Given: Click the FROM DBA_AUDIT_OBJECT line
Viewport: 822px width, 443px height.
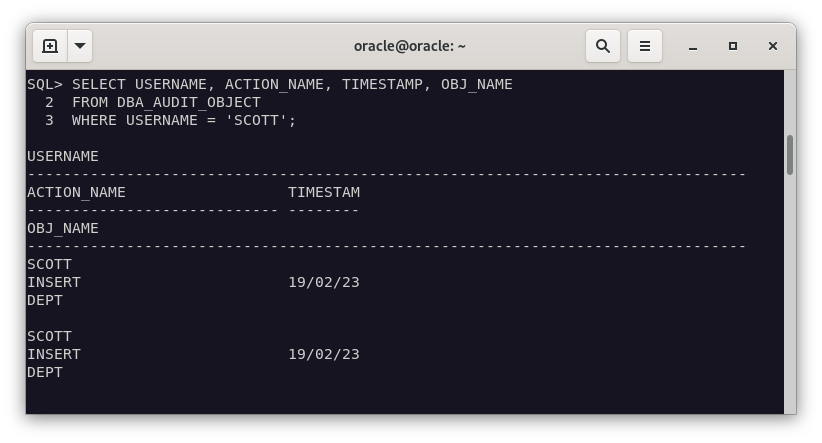Looking at the screenshot, I should (166, 102).
